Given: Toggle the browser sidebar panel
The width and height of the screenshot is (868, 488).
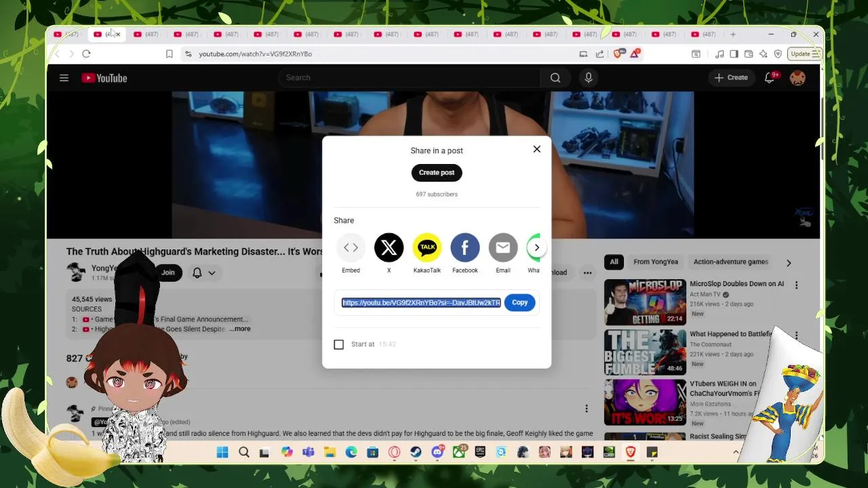Looking at the screenshot, I should click(x=734, y=54).
